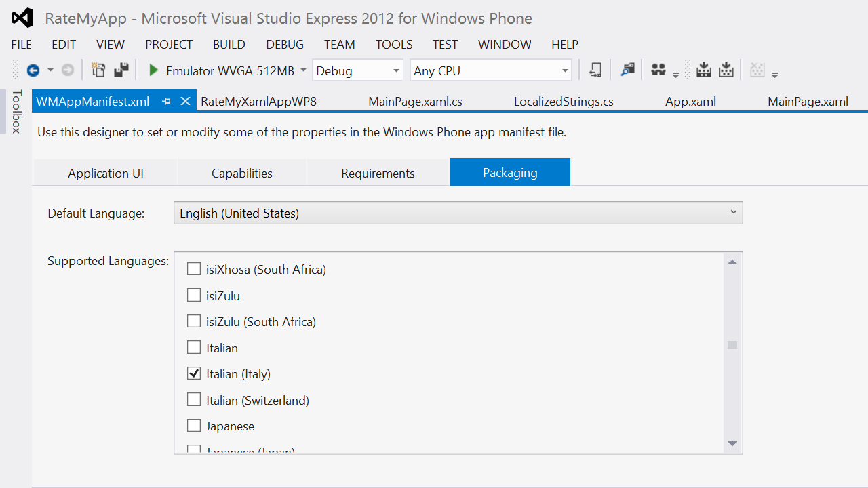Open the Toolbox side panel
The height and width of the screenshot is (488, 868).
[17, 111]
